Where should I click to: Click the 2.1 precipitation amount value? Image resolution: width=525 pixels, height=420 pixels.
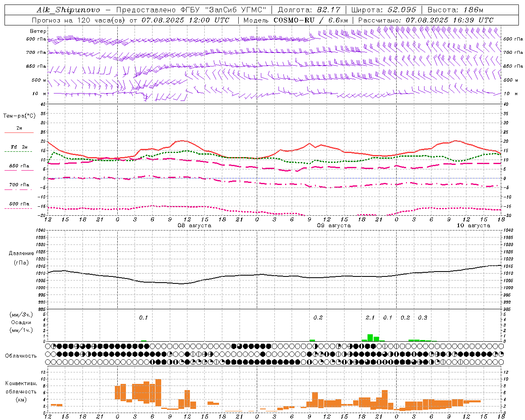(370, 318)
